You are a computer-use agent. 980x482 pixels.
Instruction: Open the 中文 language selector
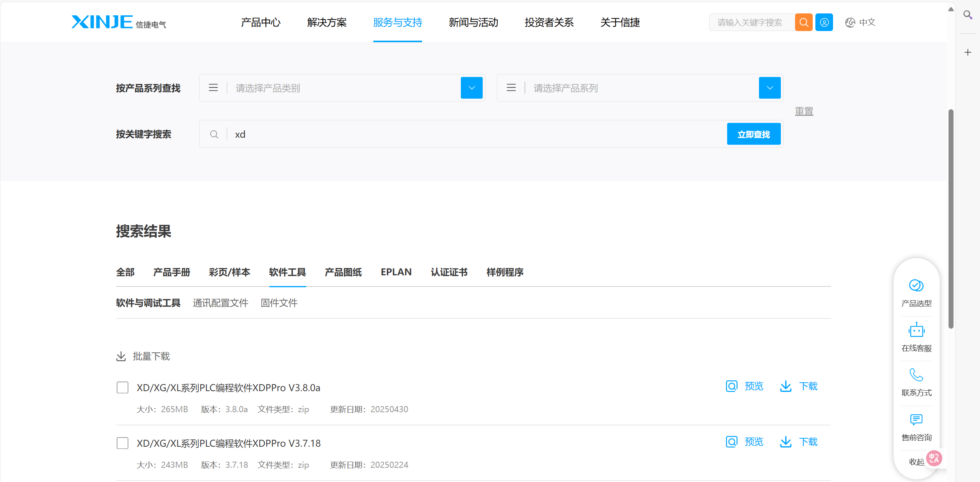pos(867,23)
